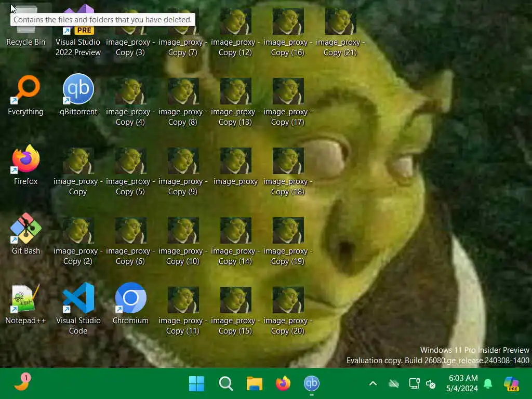This screenshot has width=532, height=399.
Task: Select the Firefox desktop shortcut
Action: [x=26, y=165]
